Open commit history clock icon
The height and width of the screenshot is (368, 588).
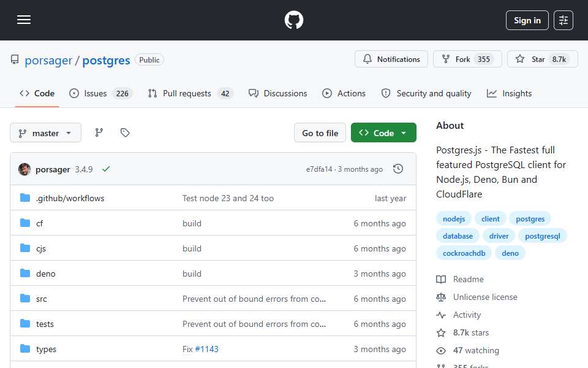pos(398,169)
